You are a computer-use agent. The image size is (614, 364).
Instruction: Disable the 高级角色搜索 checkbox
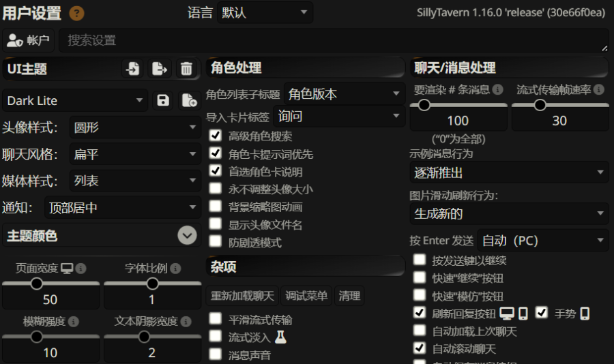click(216, 136)
